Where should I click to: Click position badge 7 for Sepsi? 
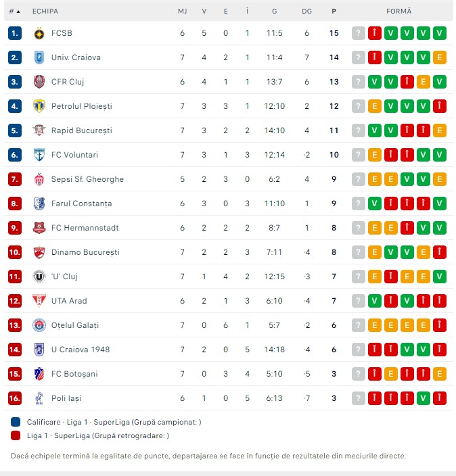tap(16, 179)
